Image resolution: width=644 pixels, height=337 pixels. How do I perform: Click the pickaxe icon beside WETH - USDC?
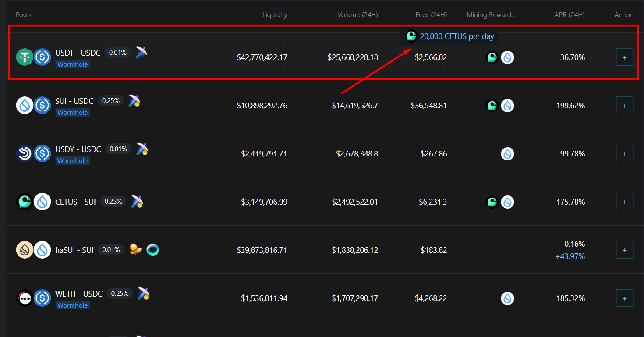point(144,294)
